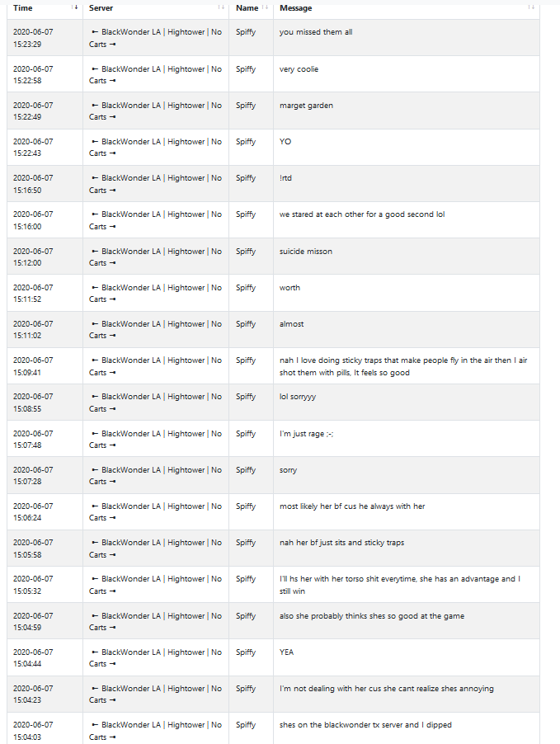Open Spiffy name in "very coolie" row
Screen dimensions: 560x744
tap(246, 68)
